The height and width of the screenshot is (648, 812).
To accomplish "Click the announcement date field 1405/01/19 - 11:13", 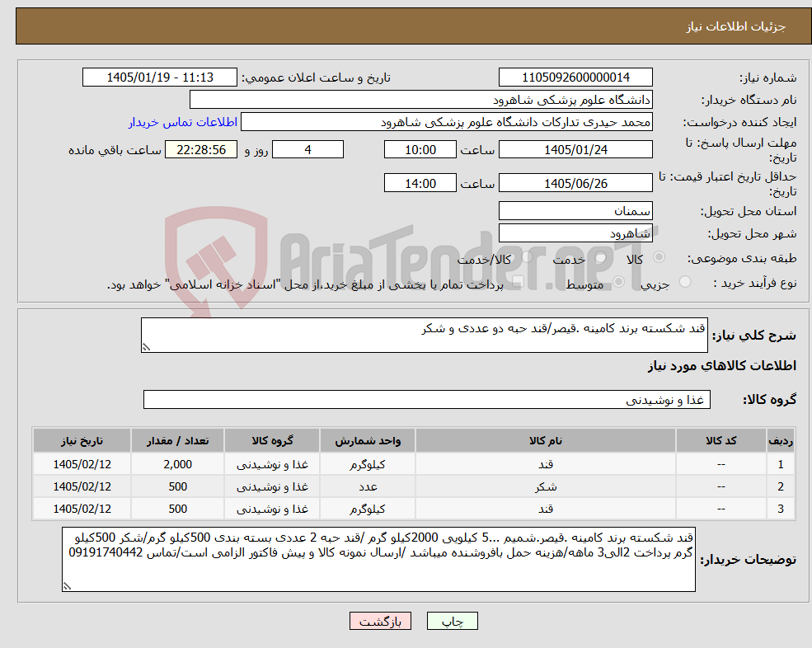I will tap(159, 77).
